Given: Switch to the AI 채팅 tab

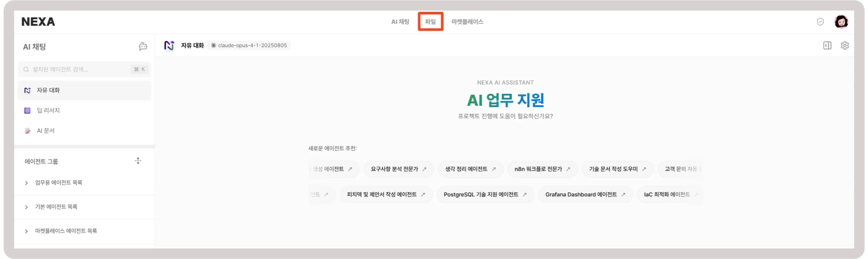Looking at the screenshot, I should [400, 22].
